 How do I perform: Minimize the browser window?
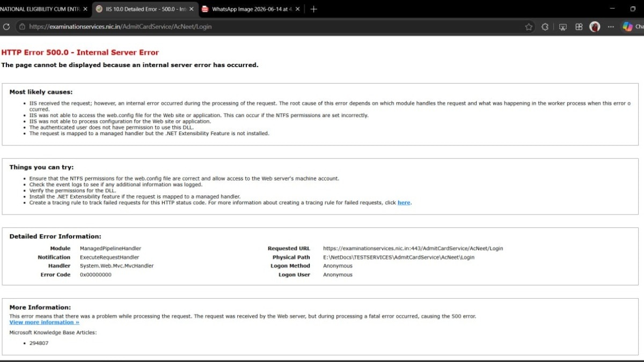(x=611, y=9)
